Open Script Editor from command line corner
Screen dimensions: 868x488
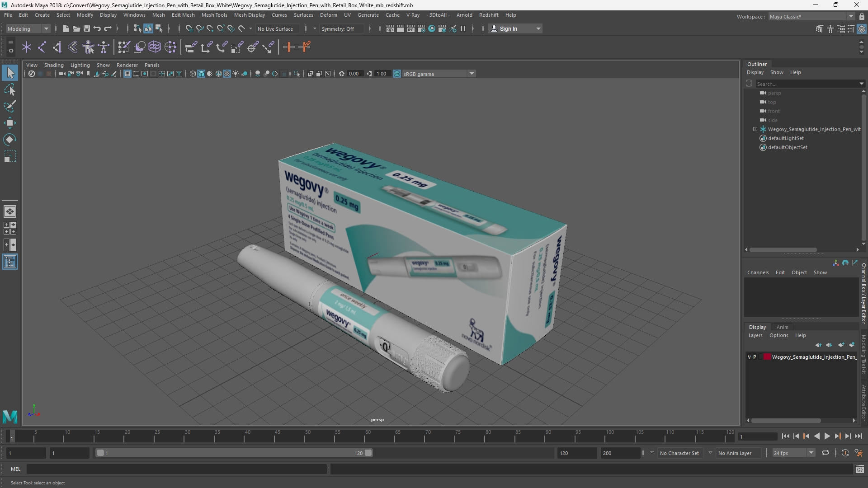(x=860, y=469)
